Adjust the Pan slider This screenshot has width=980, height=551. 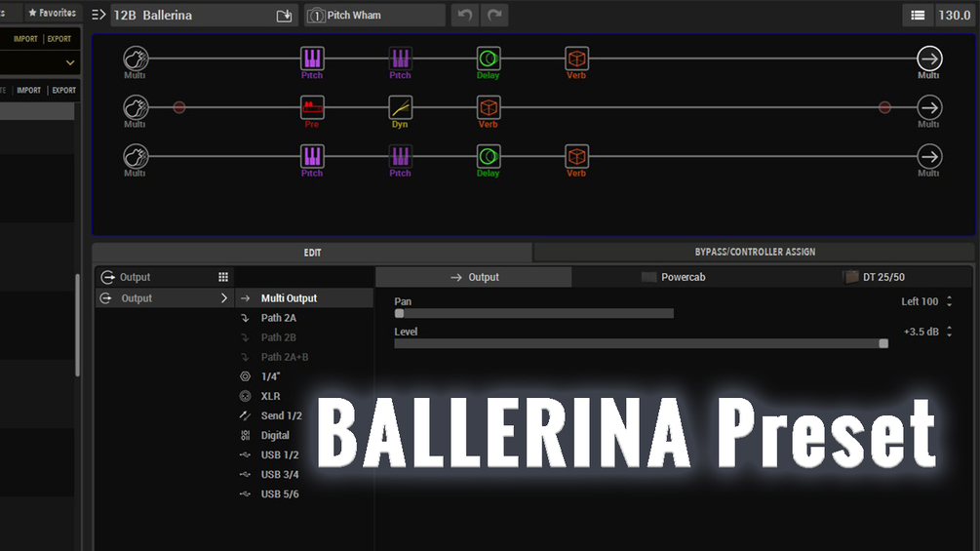pyautogui.click(x=533, y=314)
